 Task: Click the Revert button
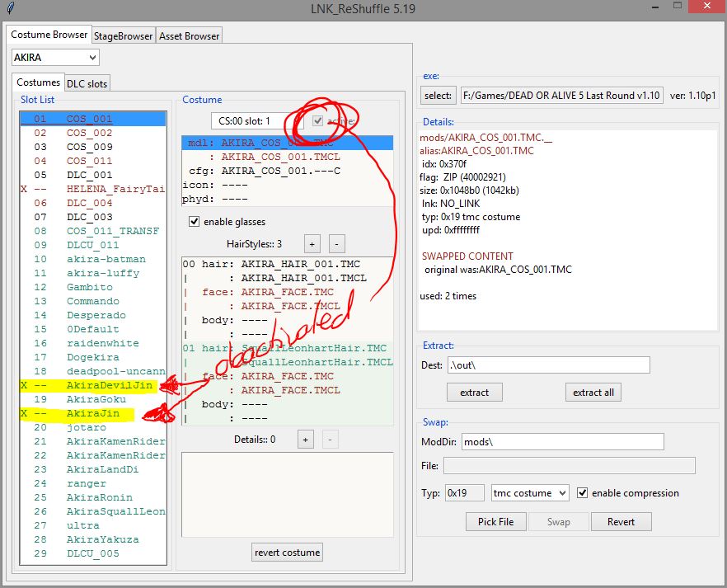(621, 522)
